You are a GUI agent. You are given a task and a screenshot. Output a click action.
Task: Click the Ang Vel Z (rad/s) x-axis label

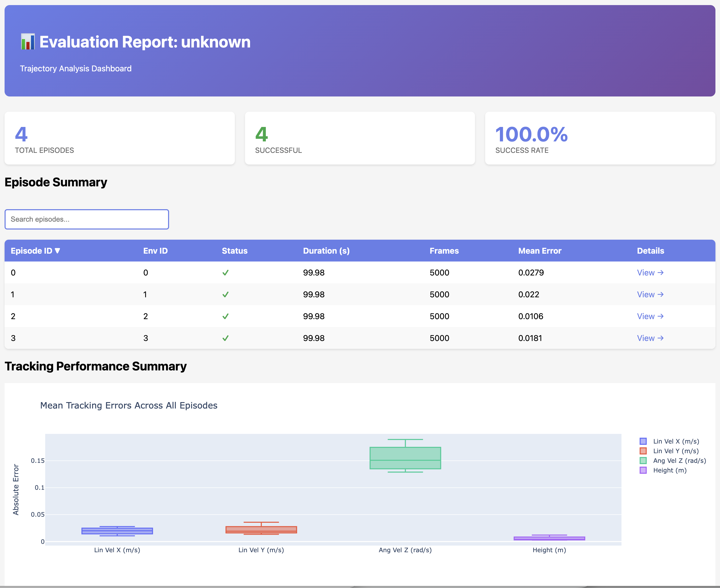[405, 550]
